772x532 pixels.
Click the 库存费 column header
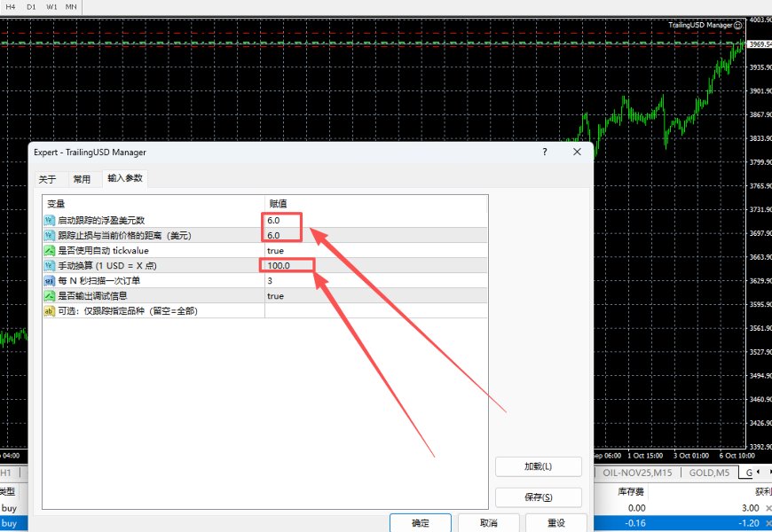click(631, 491)
